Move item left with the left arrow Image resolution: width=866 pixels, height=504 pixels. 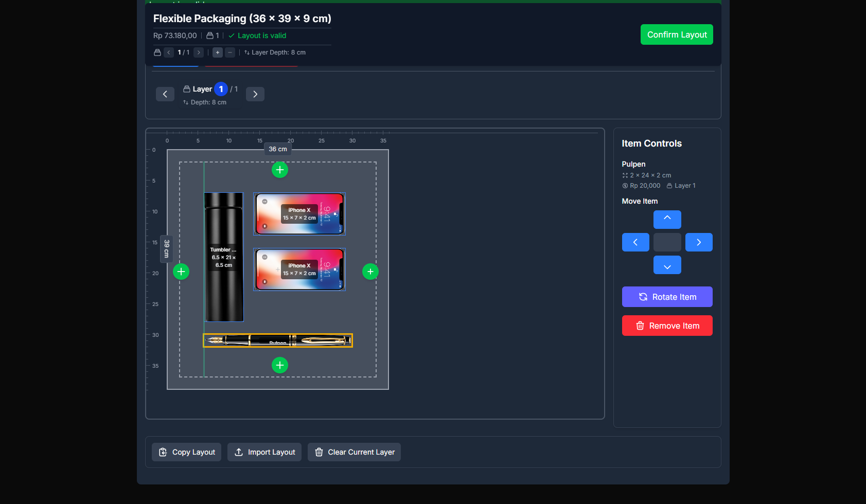click(635, 242)
